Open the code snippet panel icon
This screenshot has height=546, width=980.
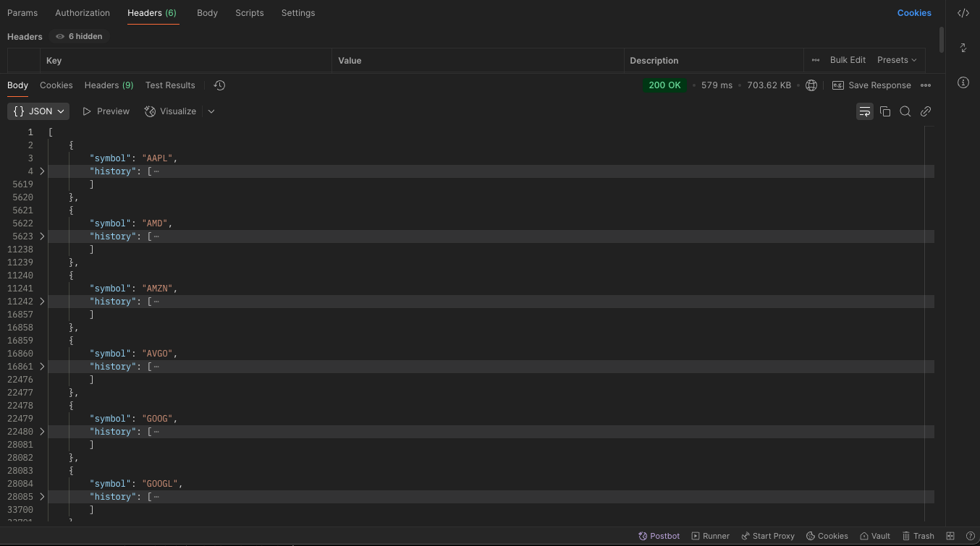tap(963, 13)
